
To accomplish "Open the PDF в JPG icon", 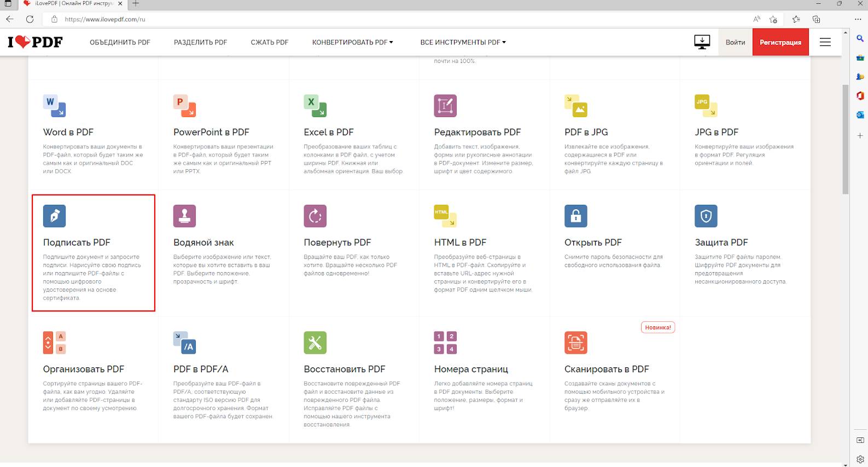I will [x=576, y=106].
